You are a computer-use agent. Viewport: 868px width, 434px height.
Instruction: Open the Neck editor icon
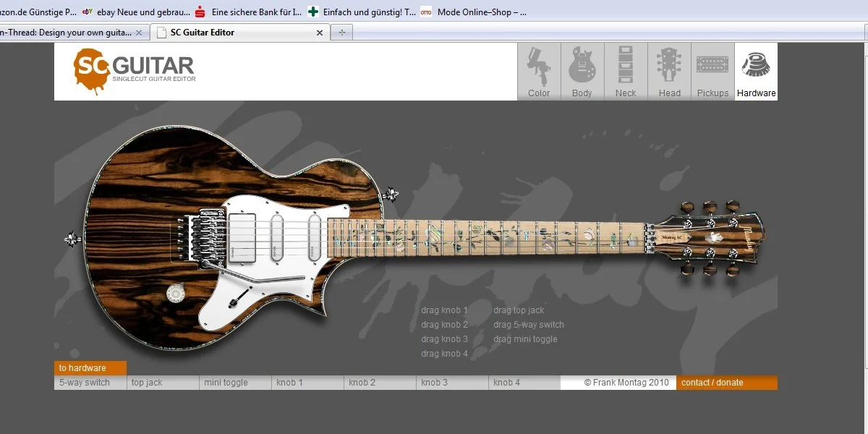626,72
